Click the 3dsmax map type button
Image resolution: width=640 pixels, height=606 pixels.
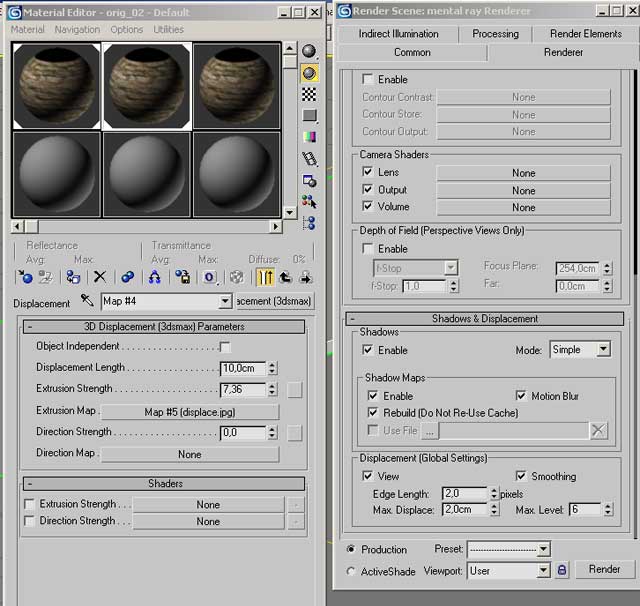point(275,301)
